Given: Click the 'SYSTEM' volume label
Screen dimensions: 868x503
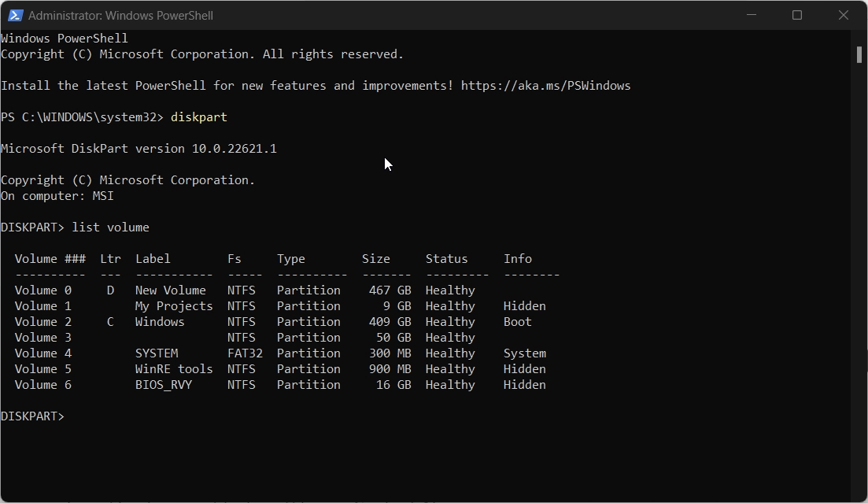Looking at the screenshot, I should (x=157, y=353).
